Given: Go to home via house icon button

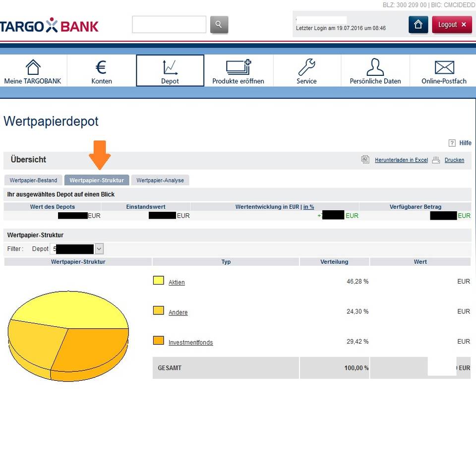Looking at the screenshot, I should pos(418,24).
